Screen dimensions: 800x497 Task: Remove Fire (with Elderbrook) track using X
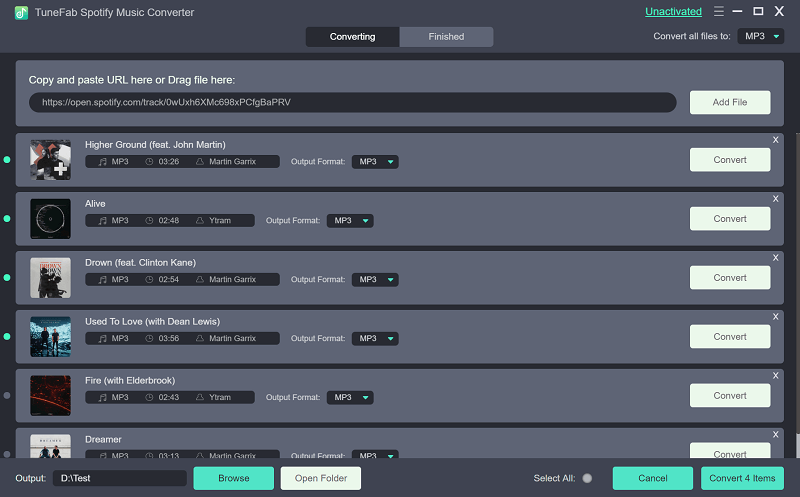776,376
